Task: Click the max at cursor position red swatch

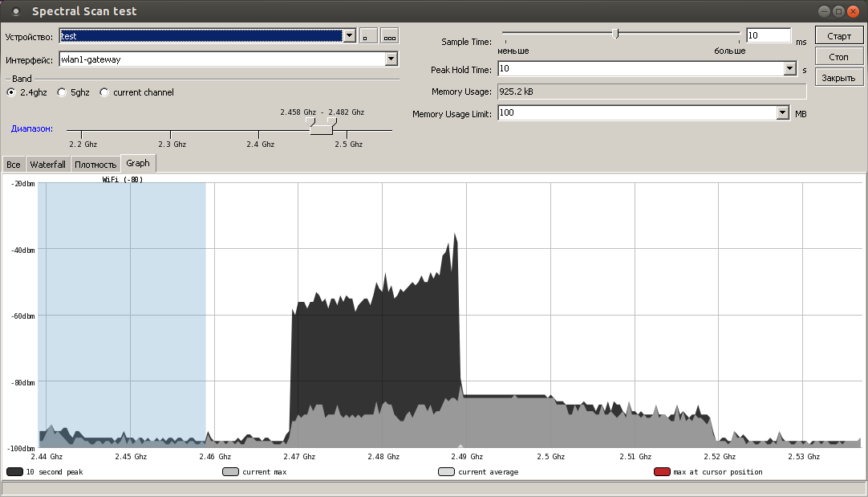Action: pos(662,472)
